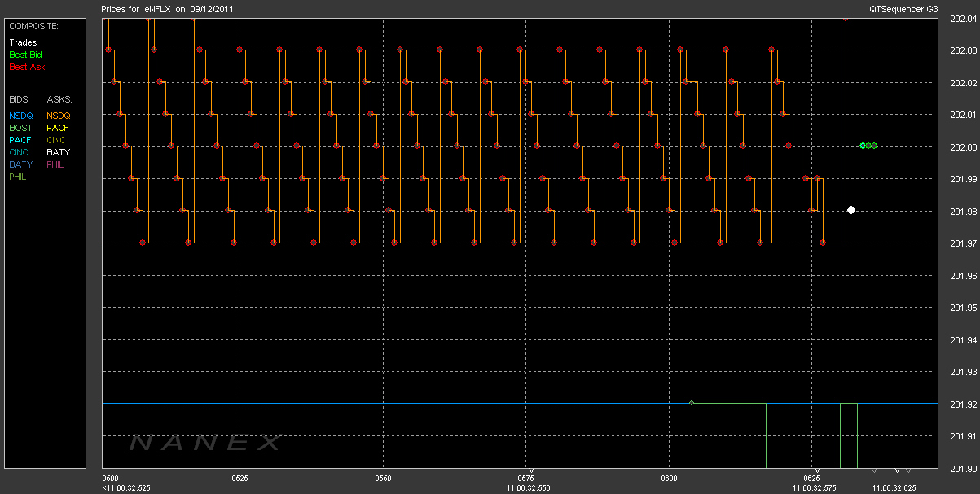Click the 202.04 price axis label
This screenshot has height=494, width=980.
(964, 19)
